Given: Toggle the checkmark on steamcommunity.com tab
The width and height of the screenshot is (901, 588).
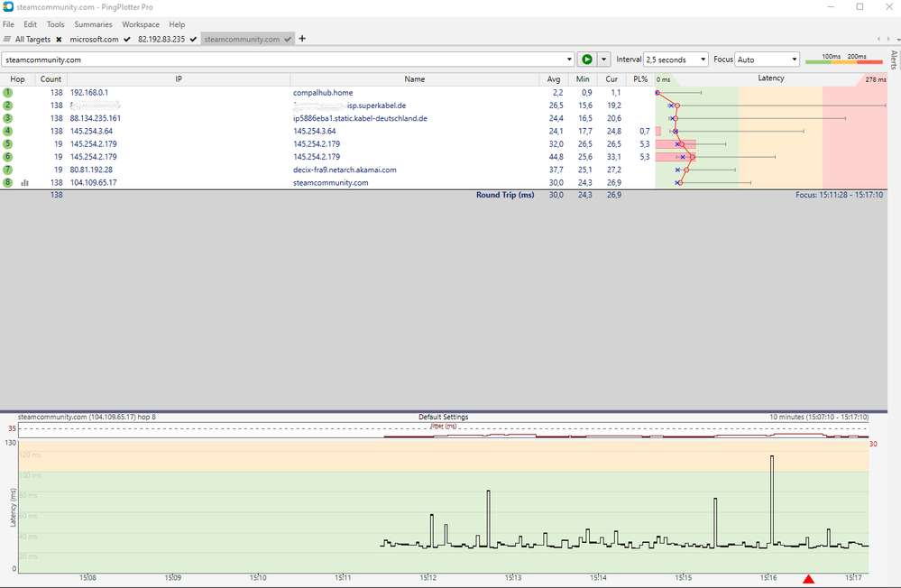Looking at the screenshot, I should click(x=288, y=40).
